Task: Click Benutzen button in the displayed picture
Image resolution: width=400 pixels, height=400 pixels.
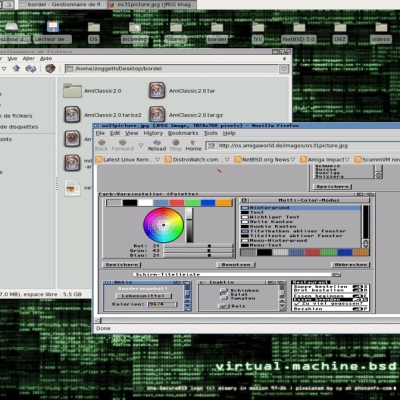Action: click(x=236, y=265)
